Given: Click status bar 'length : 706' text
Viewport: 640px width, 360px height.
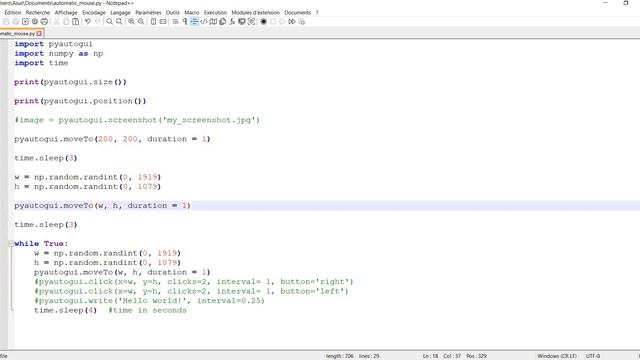Looking at the screenshot, I should click(x=340, y=356).
